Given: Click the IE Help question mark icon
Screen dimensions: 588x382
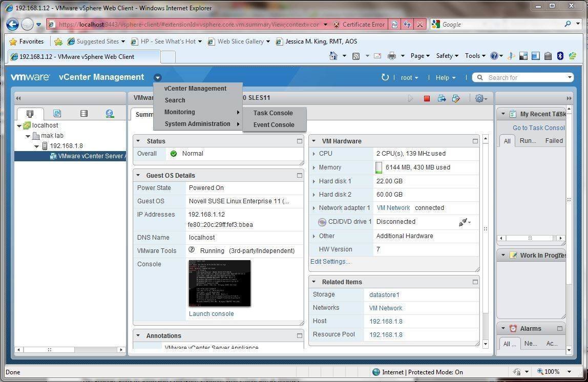Looking at the screenshot, I should point(494,56).
